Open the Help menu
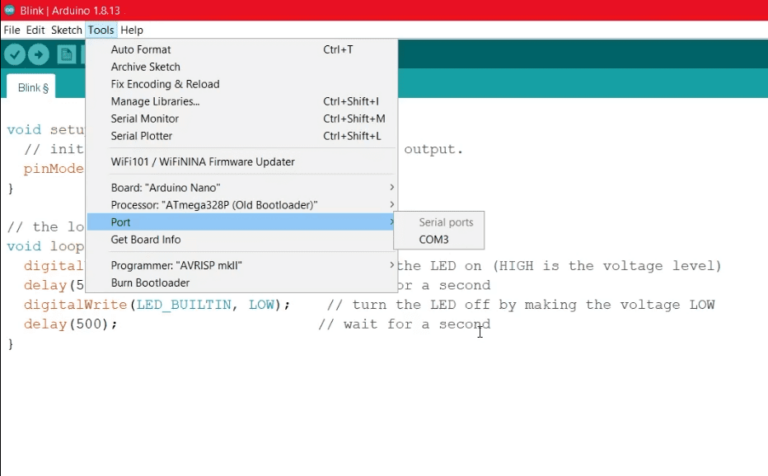Screen dimensions: 768x476 [132, 30]
